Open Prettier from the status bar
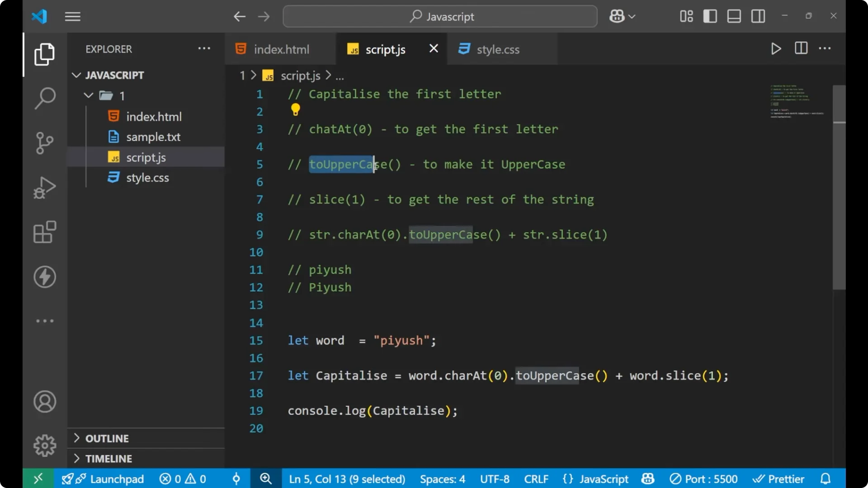Image resolution: width=868 pixels, height=488 pixels. tap(779, 479)
